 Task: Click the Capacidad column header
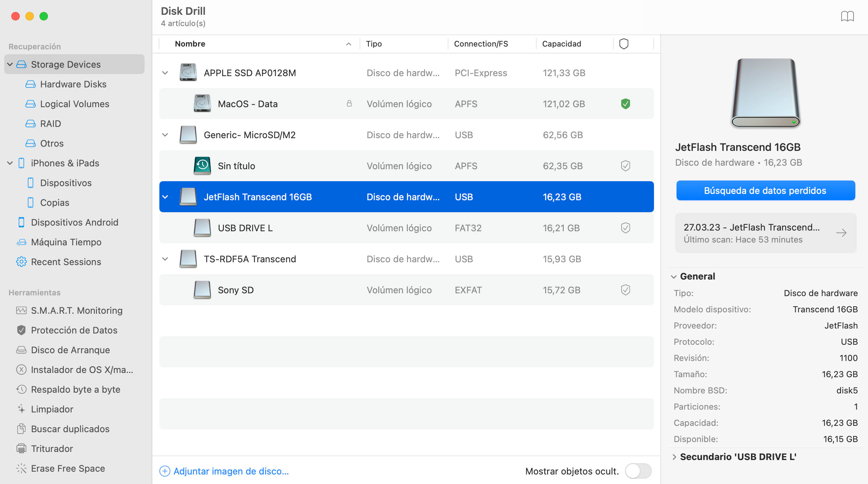click(x=561, y=44)
